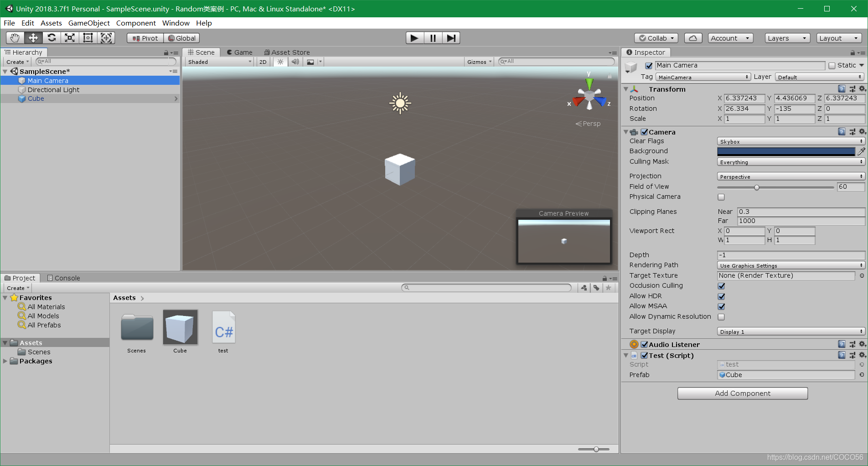
Task: Switch to the Game tab
Action: [239, 52]
